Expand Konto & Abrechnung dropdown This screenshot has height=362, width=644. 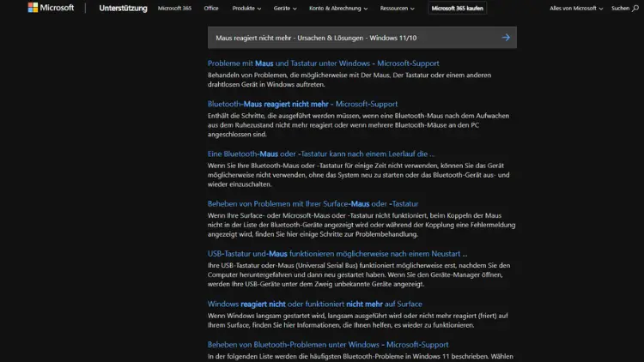click(x=338, y=9)
